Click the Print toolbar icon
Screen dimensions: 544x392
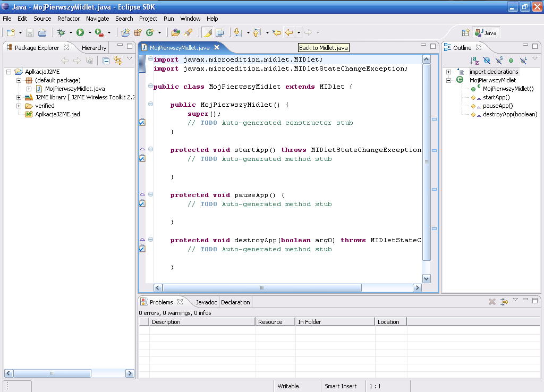pyautogui.click(x=42, y=32)
